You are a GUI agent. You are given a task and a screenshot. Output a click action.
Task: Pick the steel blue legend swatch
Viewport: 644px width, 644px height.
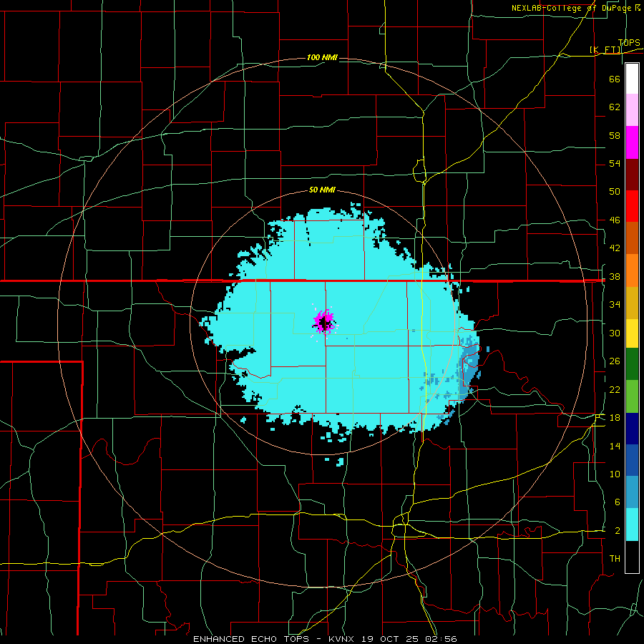tap(632, 492)
